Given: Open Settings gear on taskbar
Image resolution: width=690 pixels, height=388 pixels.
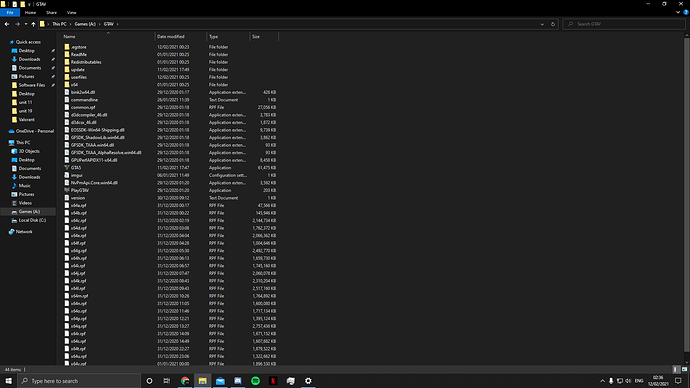Looking at the screenshot, I should tap(308, 381).
